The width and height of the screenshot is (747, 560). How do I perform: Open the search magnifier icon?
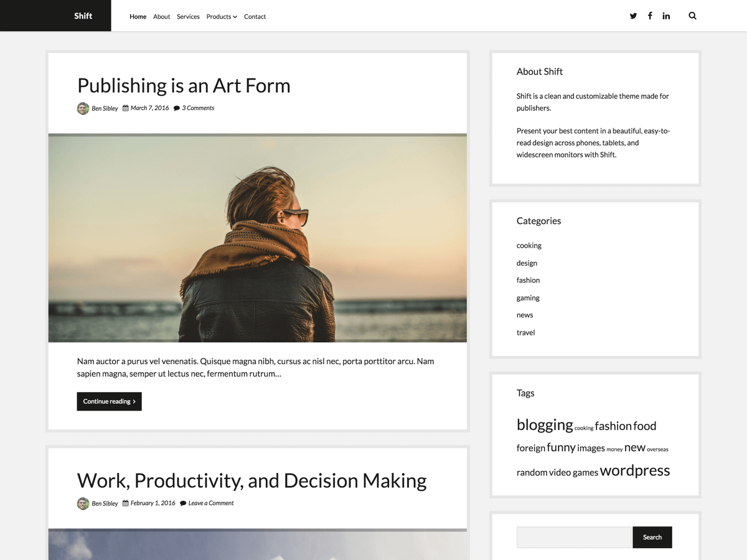tap(692, 16)
